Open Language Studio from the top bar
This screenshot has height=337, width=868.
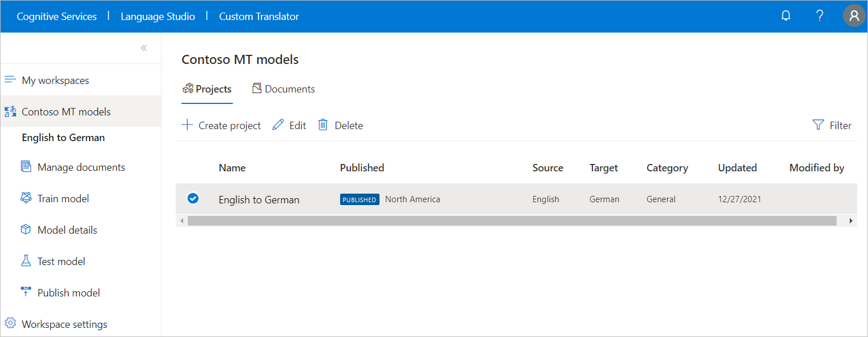click(158, 16)
